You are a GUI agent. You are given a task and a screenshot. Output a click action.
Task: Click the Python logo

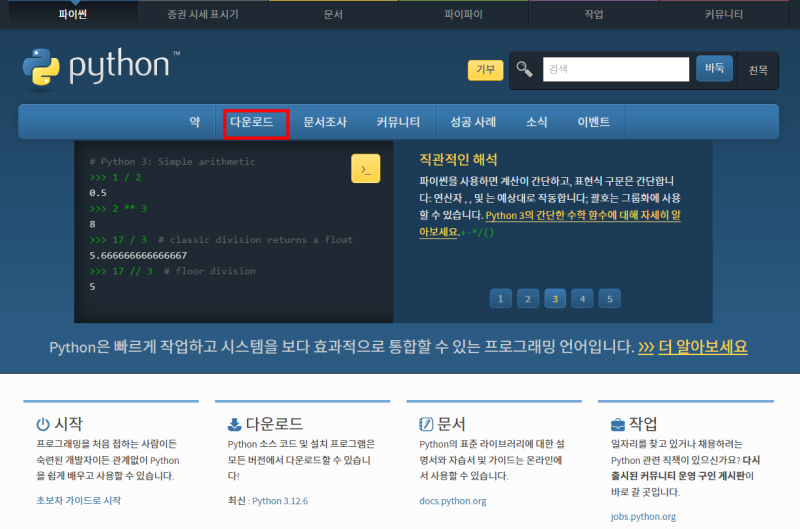tap(101, 67)
